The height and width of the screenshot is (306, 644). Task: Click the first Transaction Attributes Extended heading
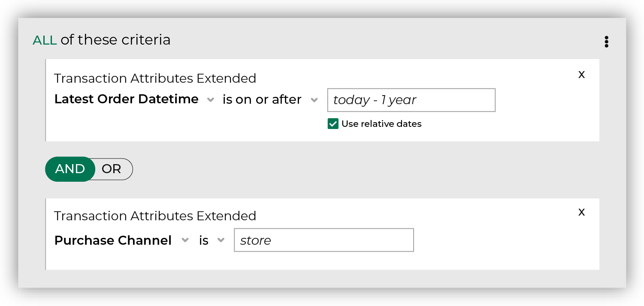pyautogui.click(x=155, y=78)
